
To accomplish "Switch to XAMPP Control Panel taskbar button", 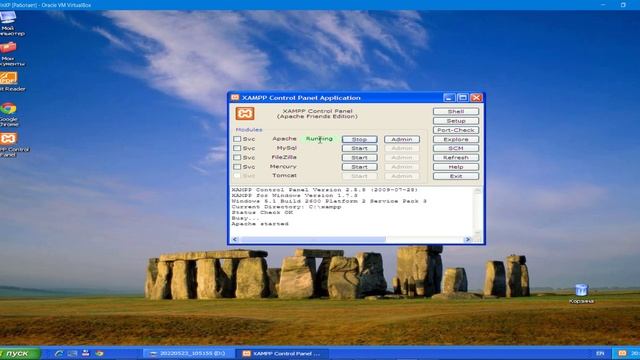I will tap(282, 353).
